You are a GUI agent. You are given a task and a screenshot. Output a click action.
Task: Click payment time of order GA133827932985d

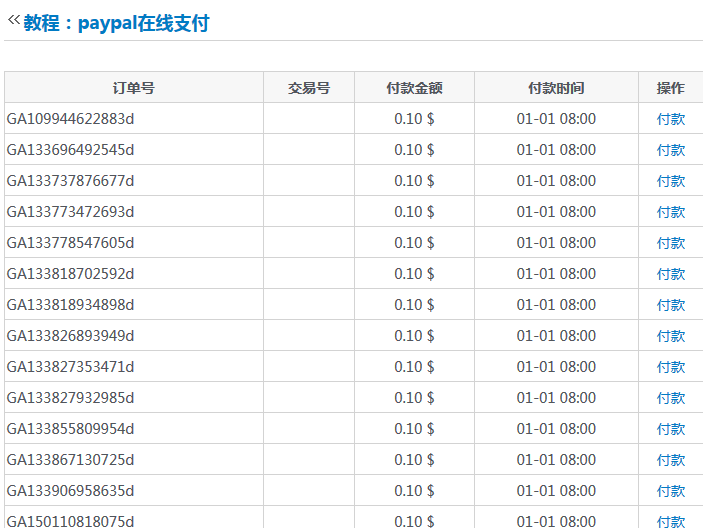[x=556, y=398]
